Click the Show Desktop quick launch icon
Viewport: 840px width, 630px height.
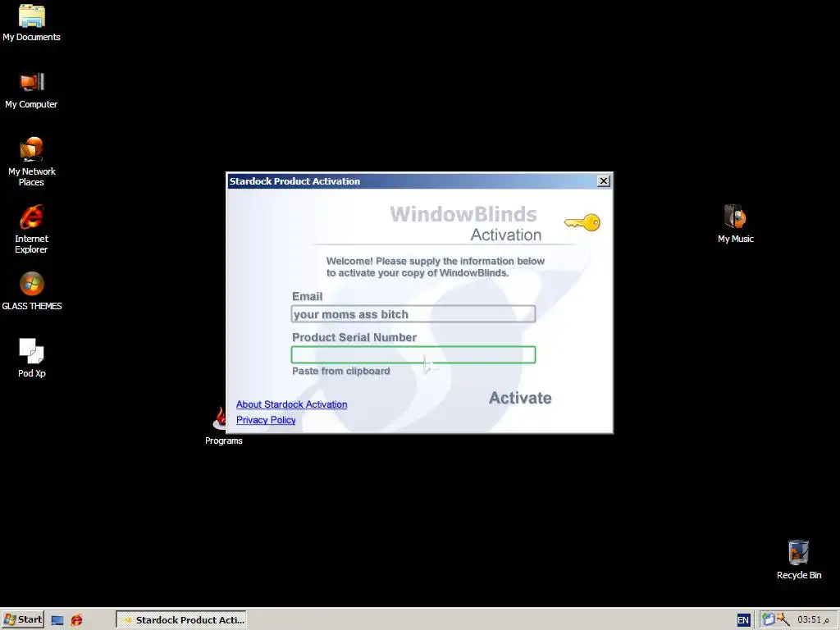(57, 620)
